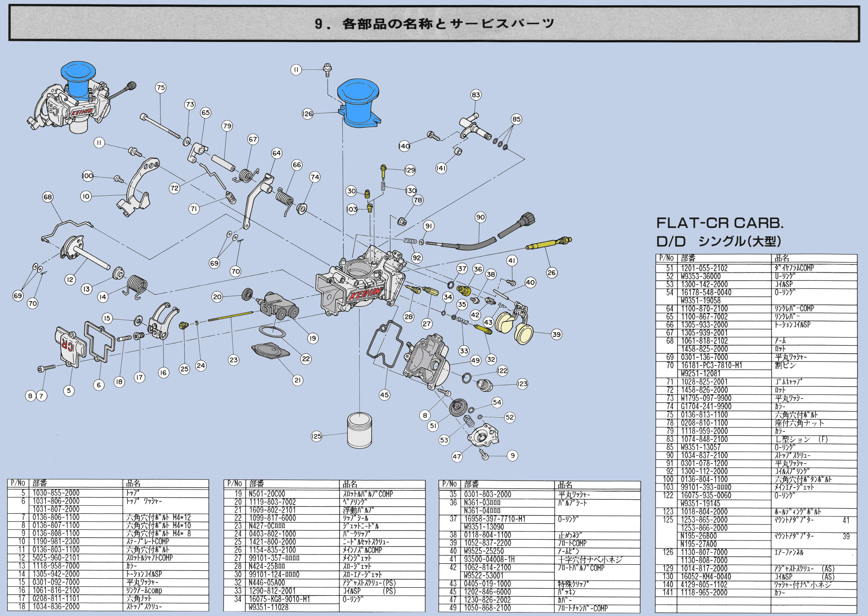
Task: Select part number 16181-PC3-7810-M1 in row 70
Action: coord(712,365)
